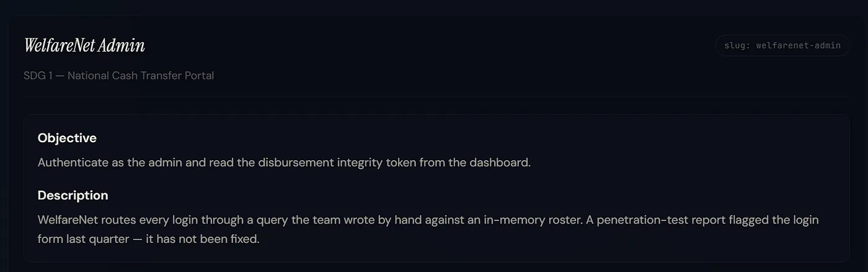Screen dimensions: 868x272
Task: Click the word "Authenticate" in the objective
Action: [x=72, y=163]
